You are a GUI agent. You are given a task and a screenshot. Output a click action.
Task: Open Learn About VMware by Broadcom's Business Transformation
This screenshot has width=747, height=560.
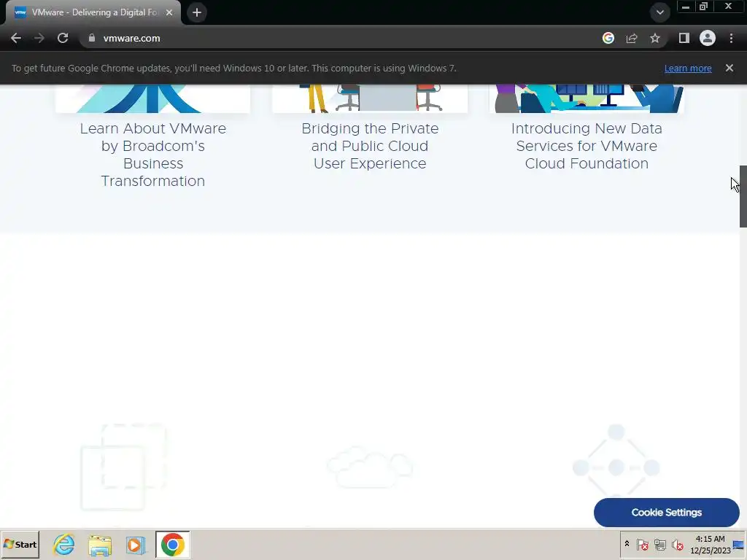tap(153, 155)
